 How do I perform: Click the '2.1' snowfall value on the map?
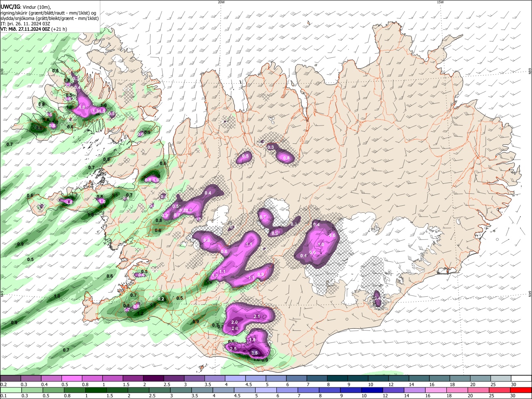256,317
